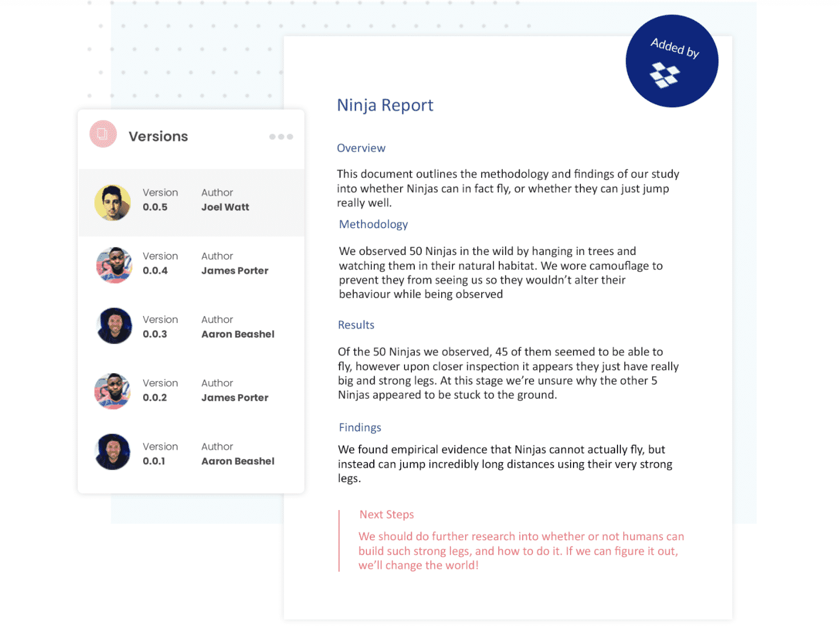Image resolution: width=840 pixels, height=631 pixels.
Task: Click the pink Versions document icon
Action: [103, 135]
